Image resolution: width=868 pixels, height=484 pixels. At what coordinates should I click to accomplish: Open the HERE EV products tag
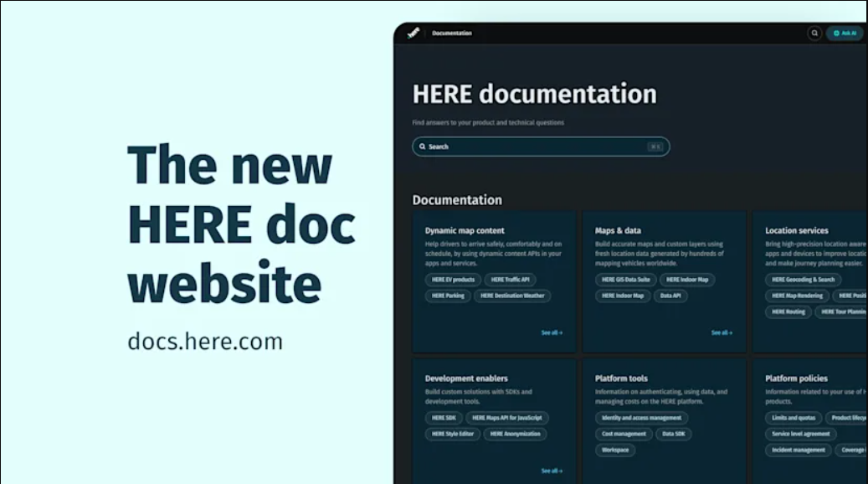pos(453,280)
